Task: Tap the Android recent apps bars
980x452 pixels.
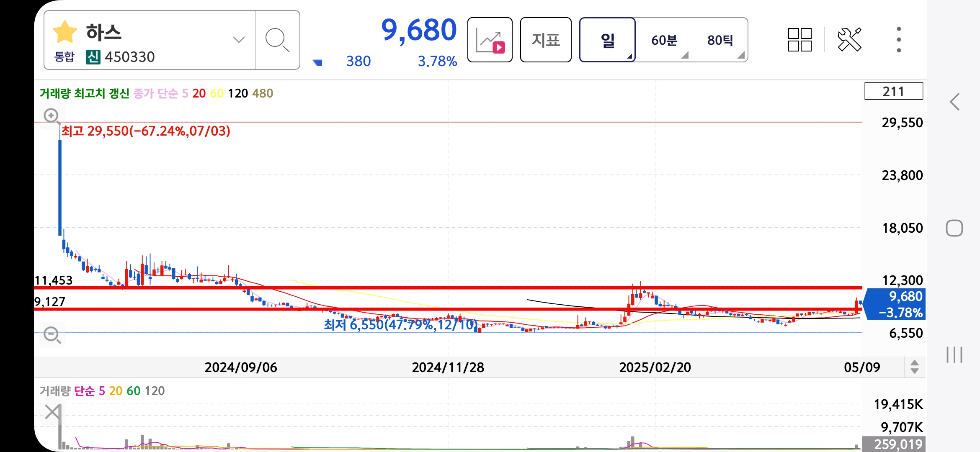Action: [x=954, y=355]
